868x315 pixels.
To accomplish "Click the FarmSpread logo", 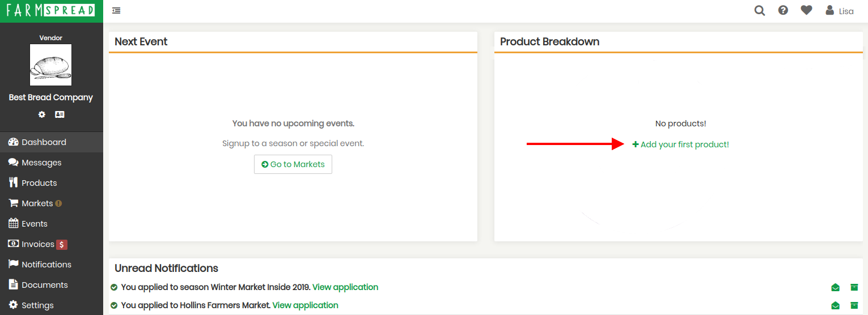I will 51,11.
